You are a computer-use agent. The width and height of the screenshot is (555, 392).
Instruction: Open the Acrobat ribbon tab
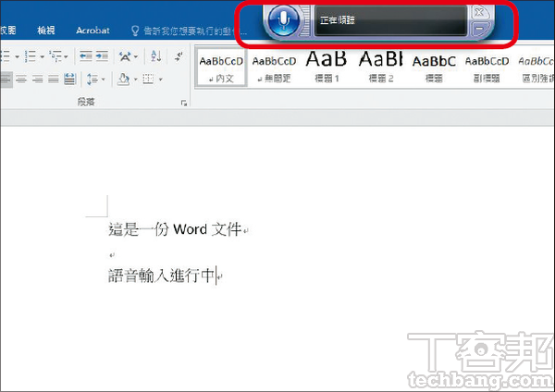(x=92, y=31)
